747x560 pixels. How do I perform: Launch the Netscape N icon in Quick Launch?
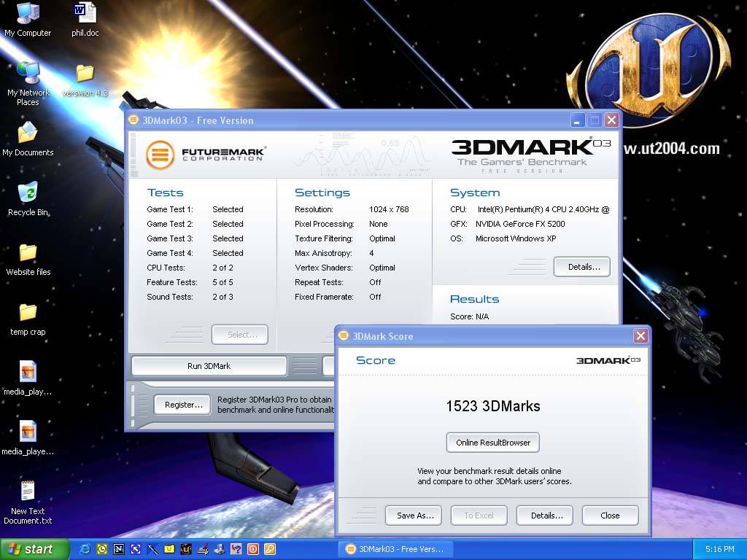(119, 549)
